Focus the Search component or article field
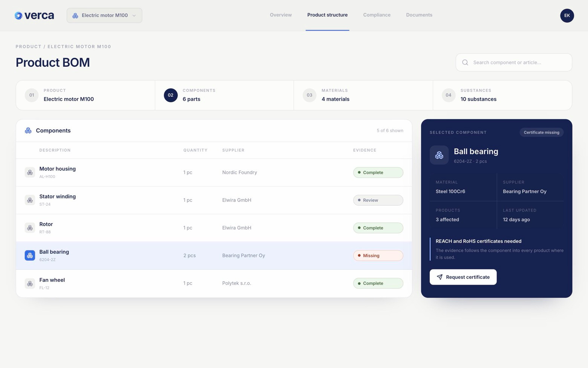 point(514,62)
